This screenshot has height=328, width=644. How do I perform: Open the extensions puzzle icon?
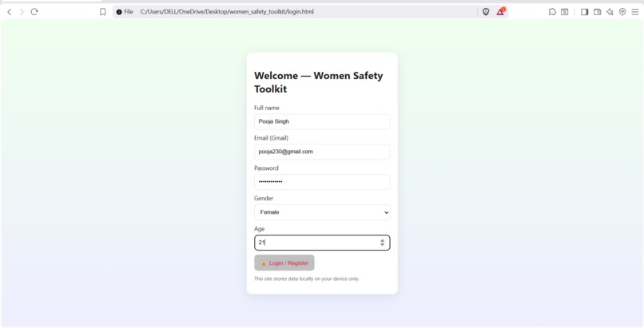[552, 12]
